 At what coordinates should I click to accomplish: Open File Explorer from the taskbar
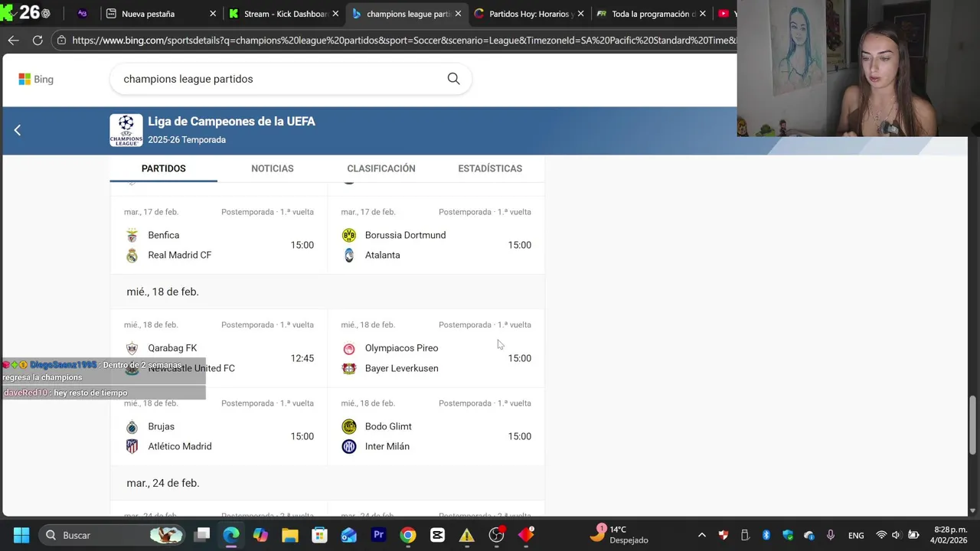[x=290, y=535]
